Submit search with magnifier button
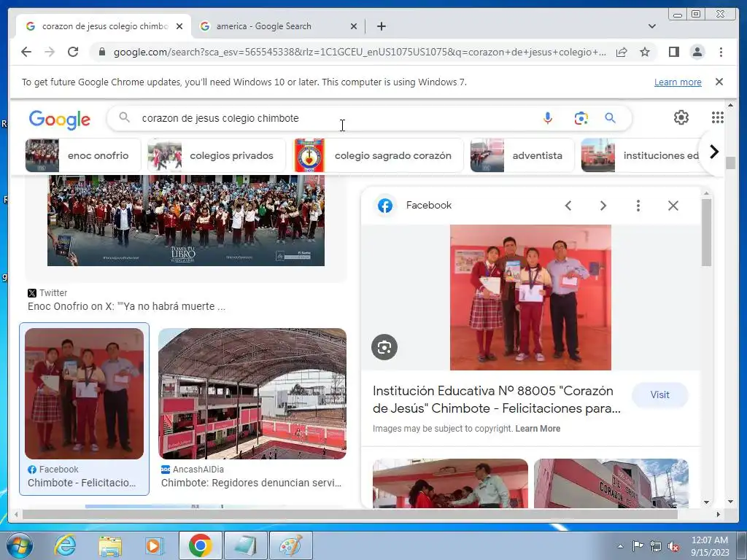This screenshot has height=560, width=747. tap(611, 118)
